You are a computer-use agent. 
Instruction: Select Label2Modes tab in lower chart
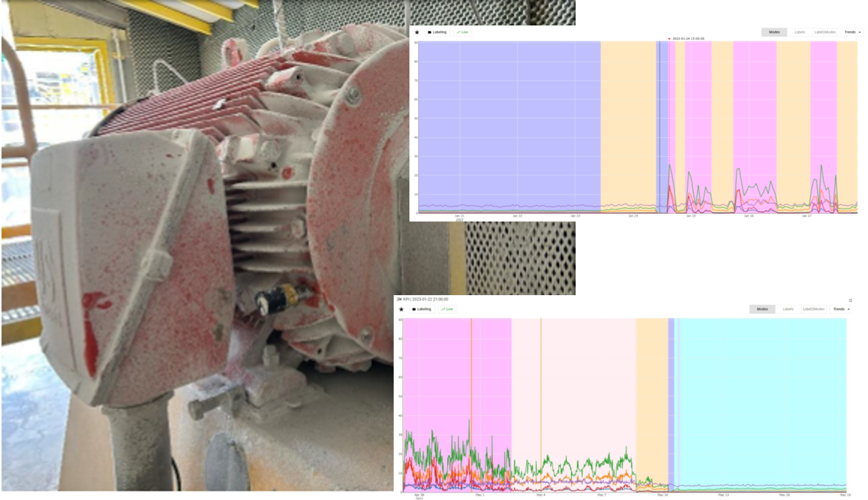(813, 309)
